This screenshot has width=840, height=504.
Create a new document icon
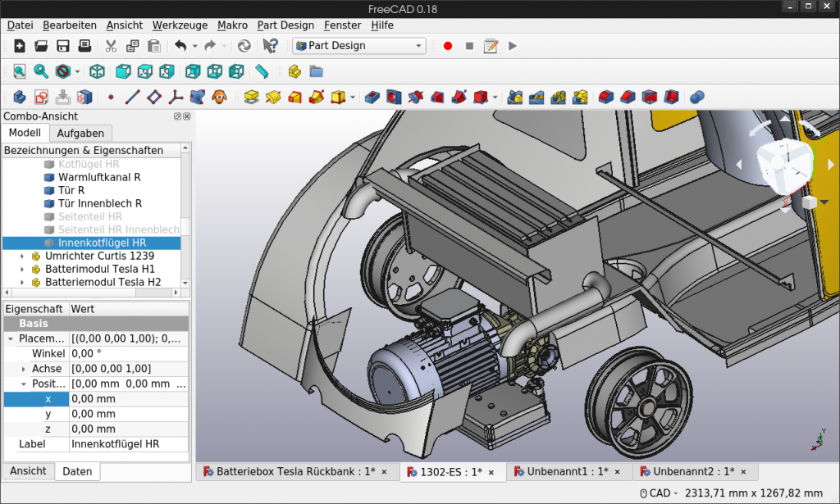coord(20,46)
